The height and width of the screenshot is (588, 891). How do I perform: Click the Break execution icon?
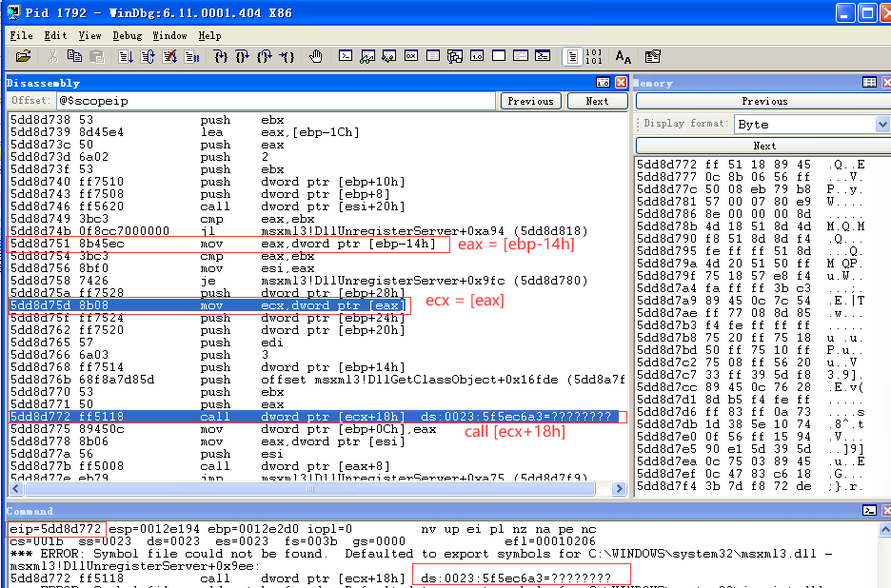pos(192,56)
